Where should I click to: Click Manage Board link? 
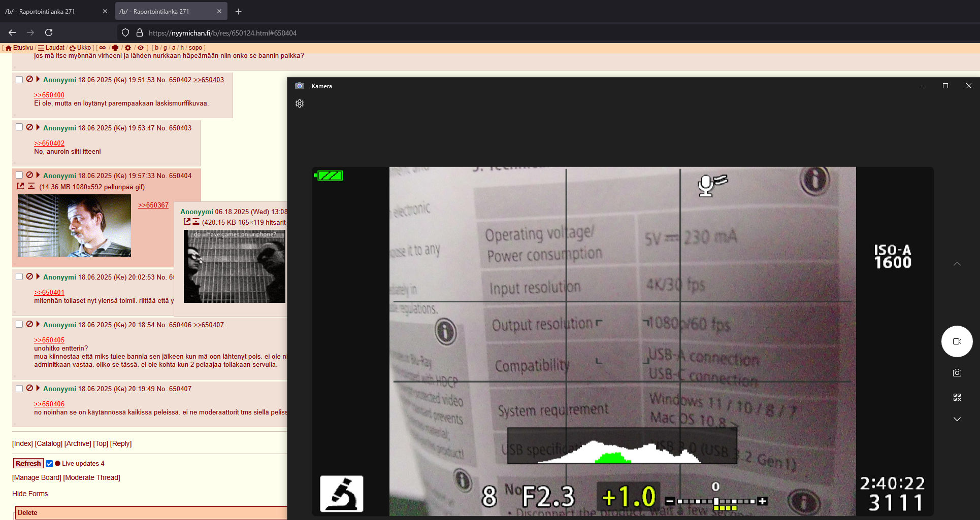(x=37, y=477)
